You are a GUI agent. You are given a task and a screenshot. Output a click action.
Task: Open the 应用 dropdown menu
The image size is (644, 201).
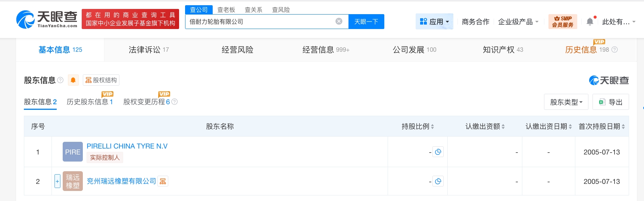pos(434,22)
